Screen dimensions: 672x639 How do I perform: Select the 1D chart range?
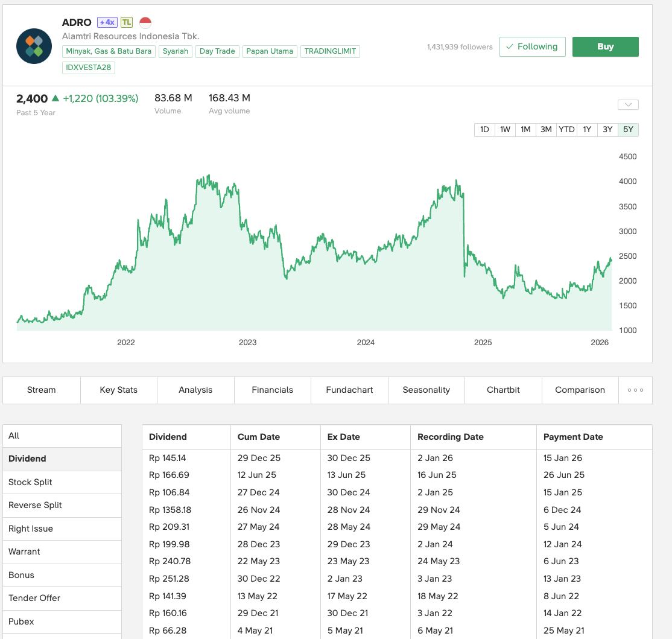pyautogui.click(x=484, y=130)
